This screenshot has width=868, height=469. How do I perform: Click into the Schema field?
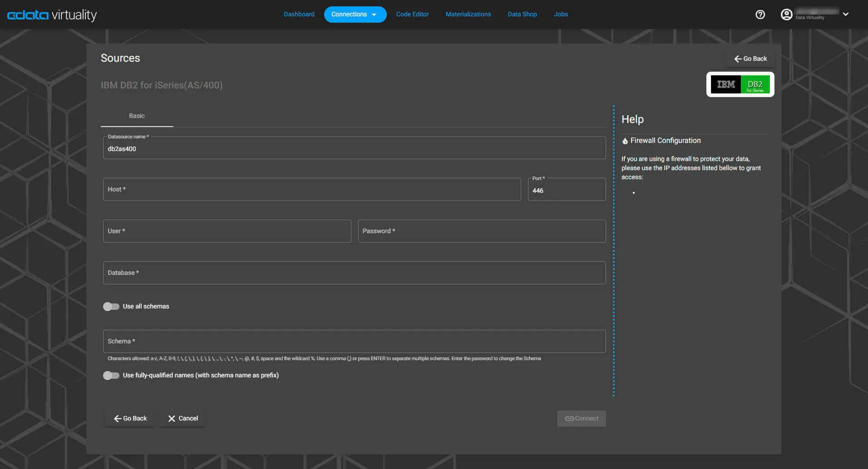(x=354, y=342)
